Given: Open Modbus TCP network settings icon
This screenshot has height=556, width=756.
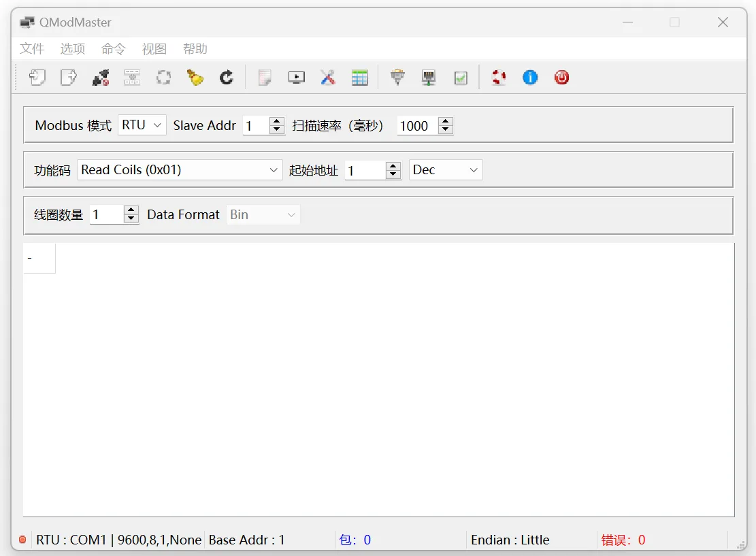Looking at the screenshot, I should [429, 77].
